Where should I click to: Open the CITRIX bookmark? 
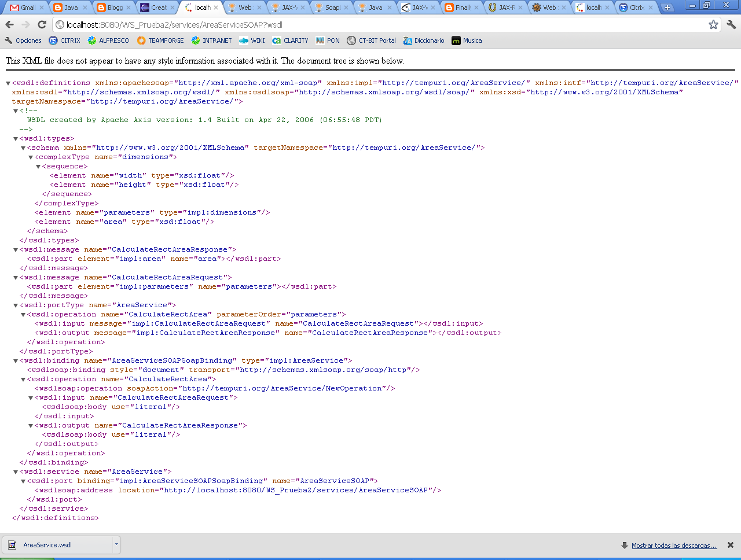(x=65, y=40)
